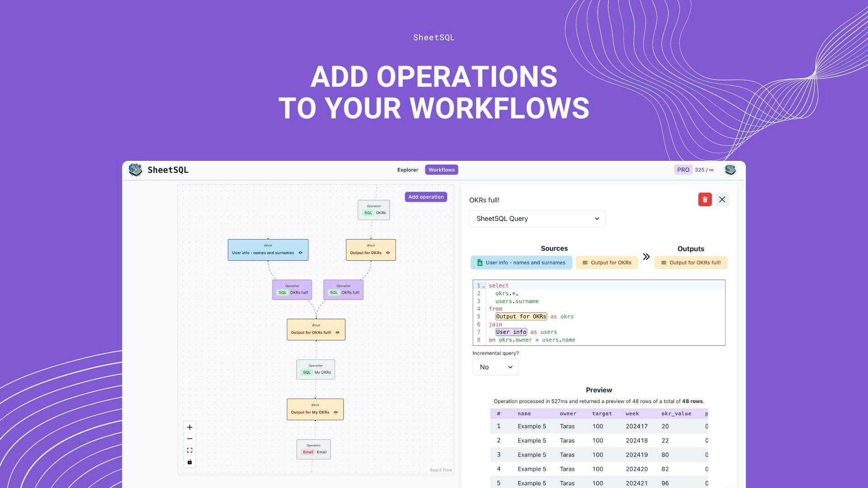Viewport: 868px width, 488px height.
Task: Click the double chevron between Sources and Outputs
Action: (x=646, y=257)
